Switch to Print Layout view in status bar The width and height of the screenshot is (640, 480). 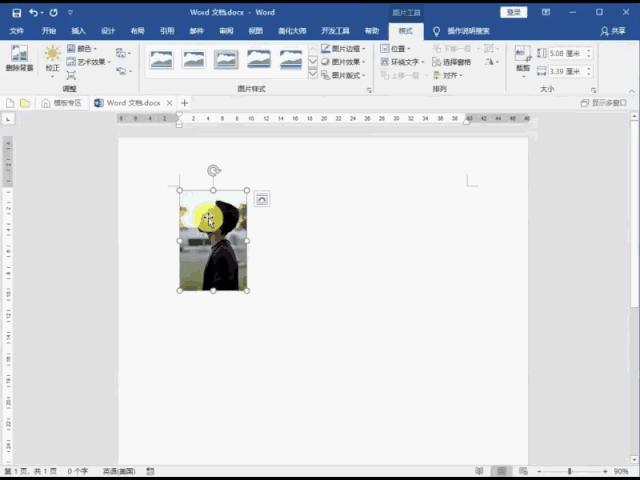point(501,471)
